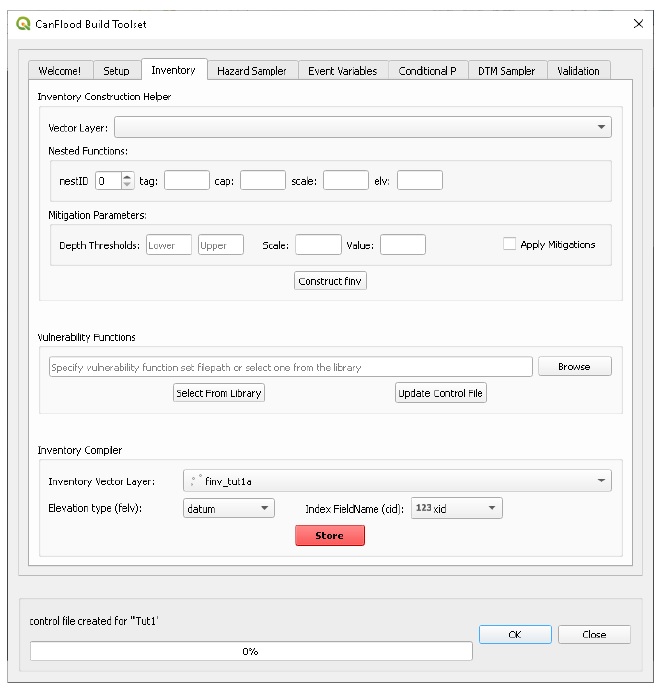Click the Vulnerability Functions heading
662x697 pixels.
(87, 337)
